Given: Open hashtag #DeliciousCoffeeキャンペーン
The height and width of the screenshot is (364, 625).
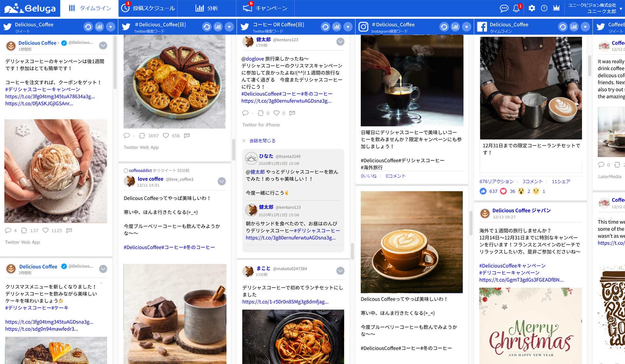Looking at the screenshot, I should click(x=512, y=266).
